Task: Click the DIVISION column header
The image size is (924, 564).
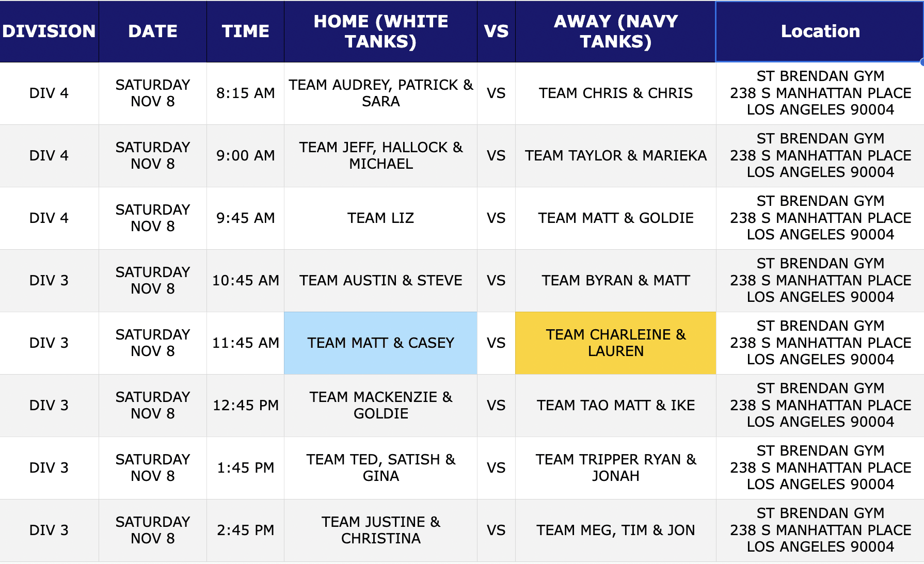Action: pyautogui.click(x=49, y=31)
